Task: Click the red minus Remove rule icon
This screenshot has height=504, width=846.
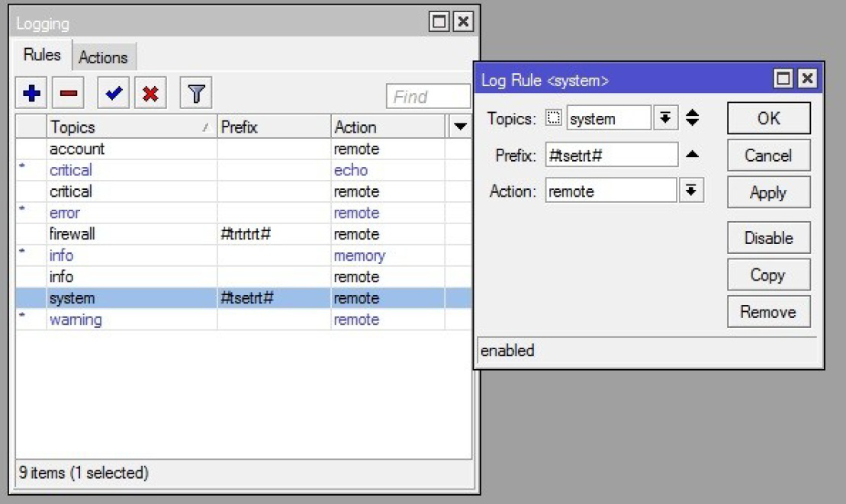Action: coord(68,94)
